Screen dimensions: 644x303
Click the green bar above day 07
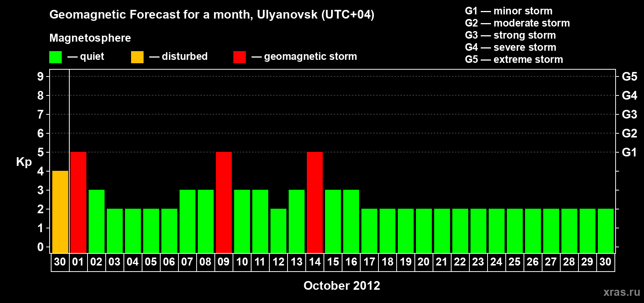click(188, 221)
